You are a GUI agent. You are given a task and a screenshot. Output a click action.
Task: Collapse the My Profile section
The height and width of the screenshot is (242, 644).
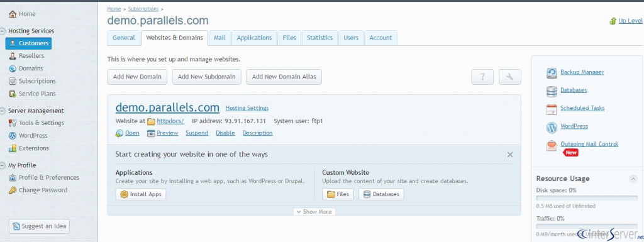click(x=3, y=165)
